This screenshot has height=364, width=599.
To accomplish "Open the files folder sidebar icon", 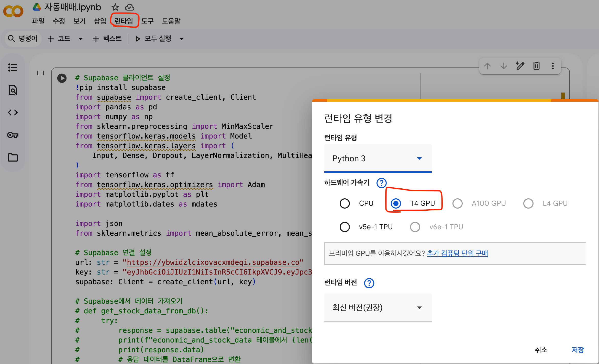I will click(13, 157).
